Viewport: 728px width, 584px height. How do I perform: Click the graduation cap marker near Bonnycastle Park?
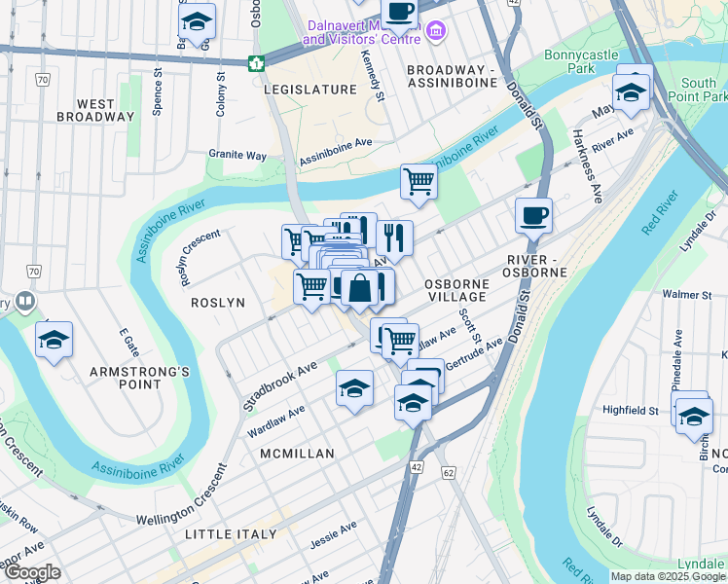coord(631,94)
